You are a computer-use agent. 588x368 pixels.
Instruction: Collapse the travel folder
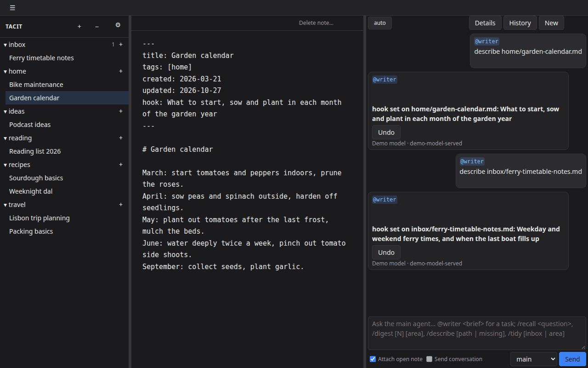pyautogui.click(x=6, y=205)
